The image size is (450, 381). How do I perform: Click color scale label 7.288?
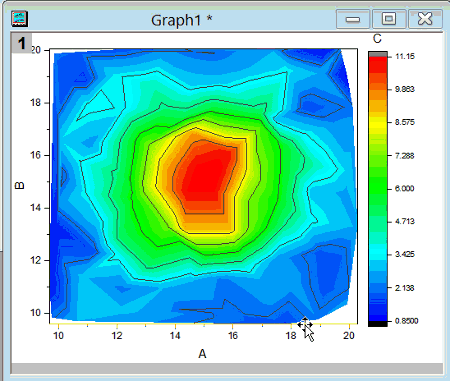[x=405, y=156]
